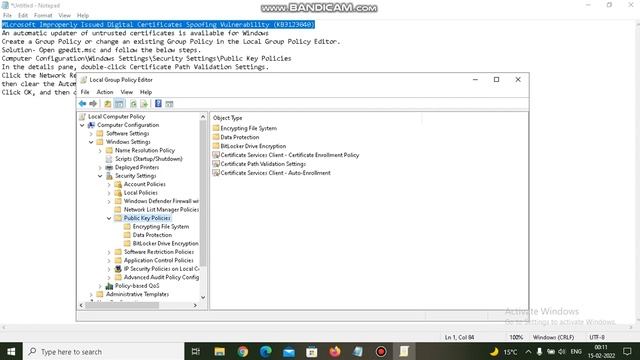This screenshot has height=360, width=640.
Task: Open Notepad's Format menu
Action: (43, 15)
